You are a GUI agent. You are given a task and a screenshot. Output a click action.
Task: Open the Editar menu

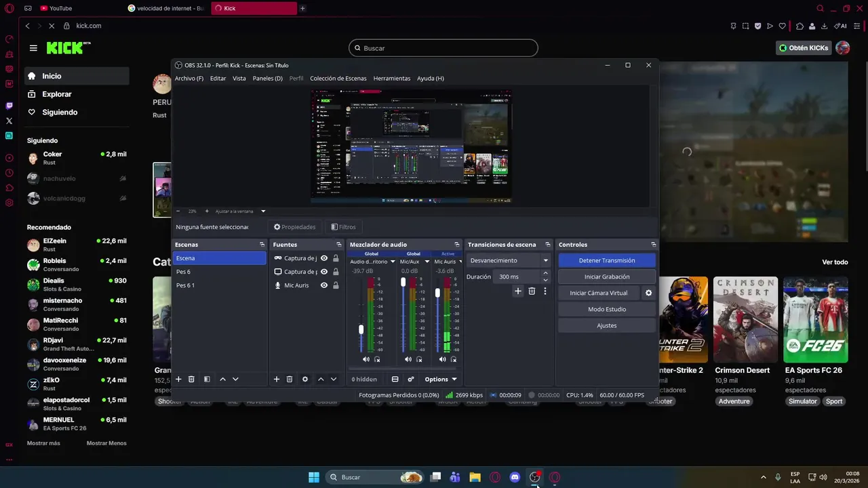click(x=218, y=79)
